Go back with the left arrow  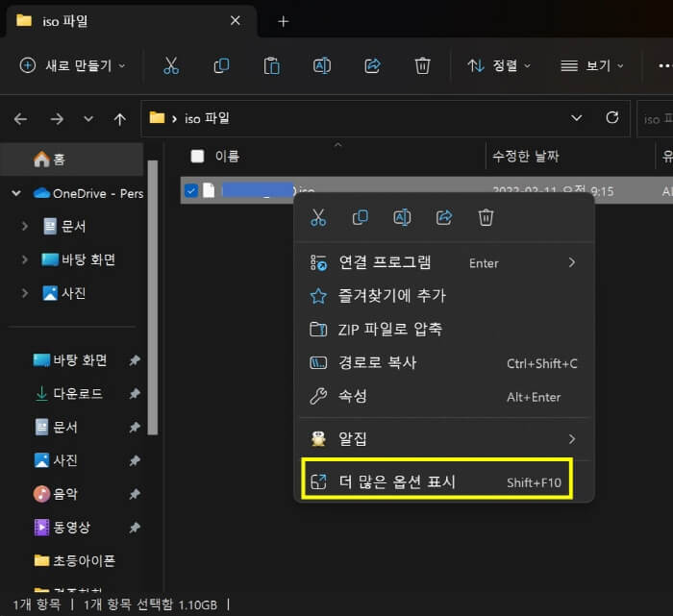coord(20,119)
